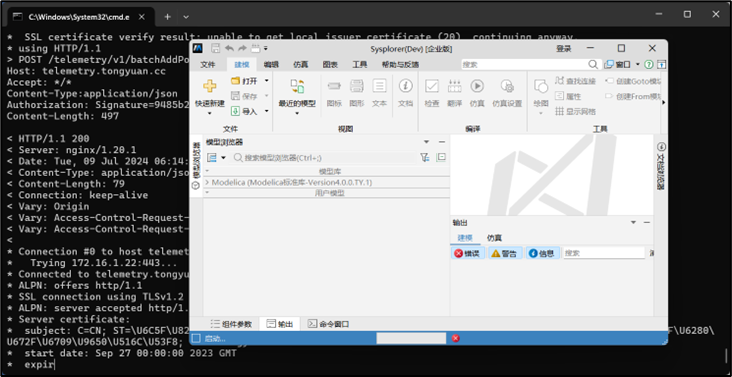Click the 最近的模型 icon

tap(297, 86)
